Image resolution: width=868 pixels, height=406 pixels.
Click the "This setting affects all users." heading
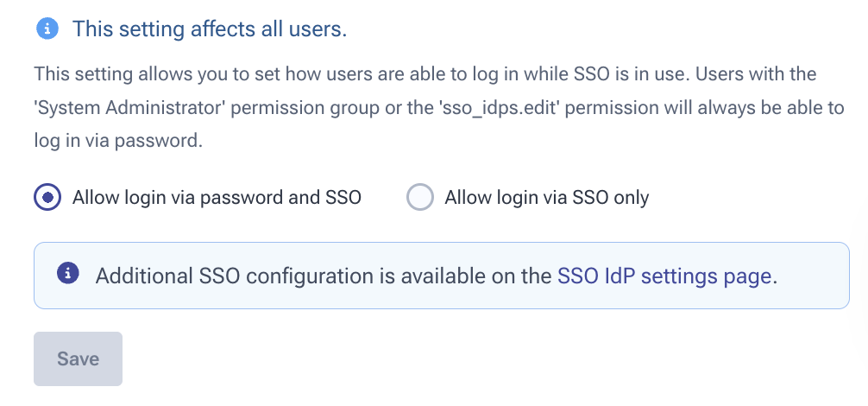pos(210,29)
